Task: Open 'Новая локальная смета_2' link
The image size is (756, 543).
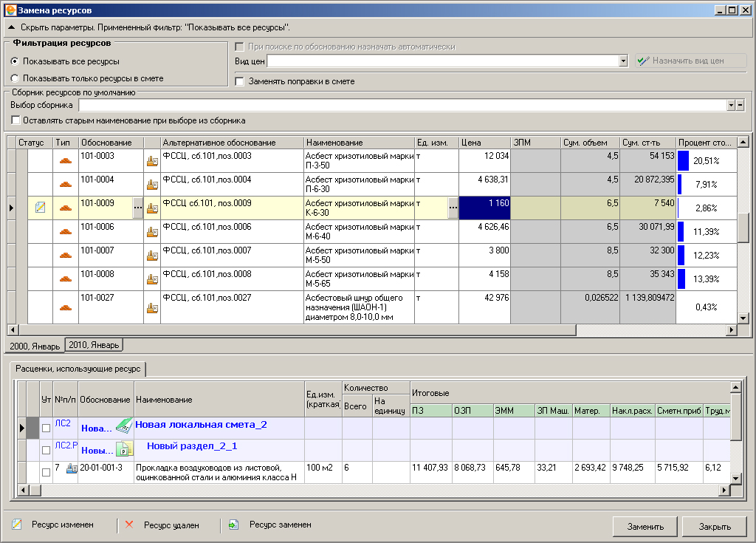Action: [x=201, y=425]
